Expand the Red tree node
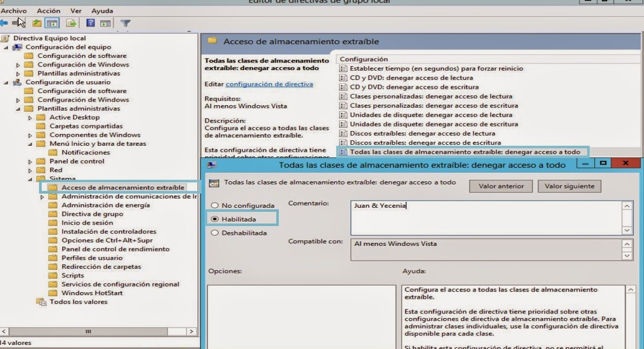This screenshot has width=644, height=349. tap(30, 170)
